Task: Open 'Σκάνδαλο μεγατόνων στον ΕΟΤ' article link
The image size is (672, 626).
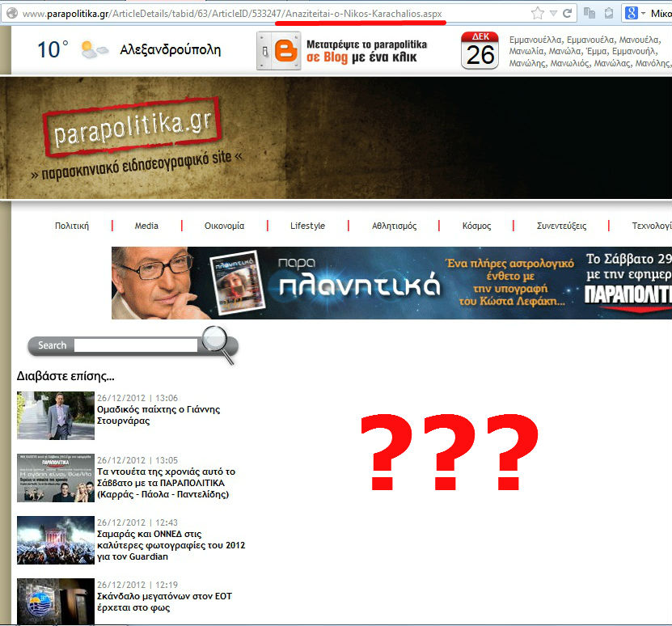Action: tap(165, 602)
